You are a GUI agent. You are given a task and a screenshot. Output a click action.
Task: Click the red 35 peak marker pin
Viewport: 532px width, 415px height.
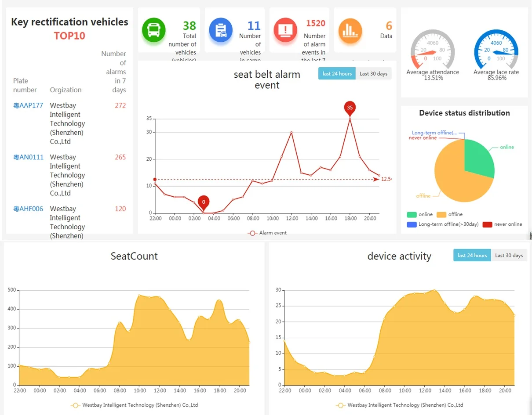pyautogui.click(x=350, y=108)
